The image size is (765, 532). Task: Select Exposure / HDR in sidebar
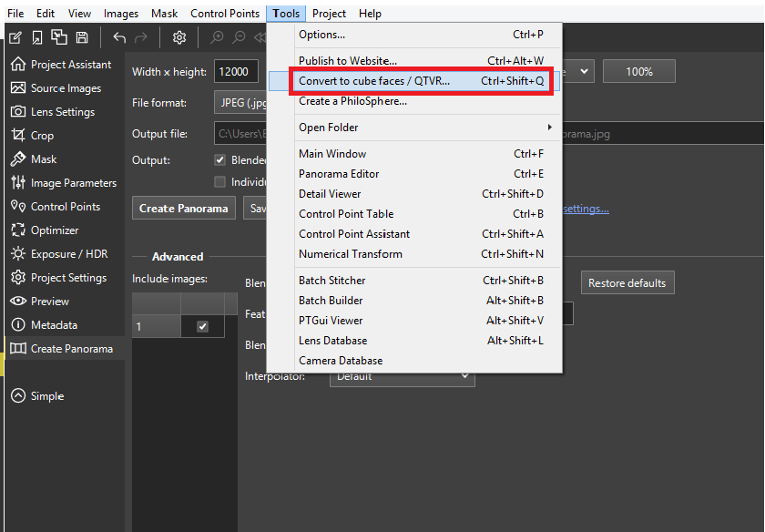click(x=69, y=254)
